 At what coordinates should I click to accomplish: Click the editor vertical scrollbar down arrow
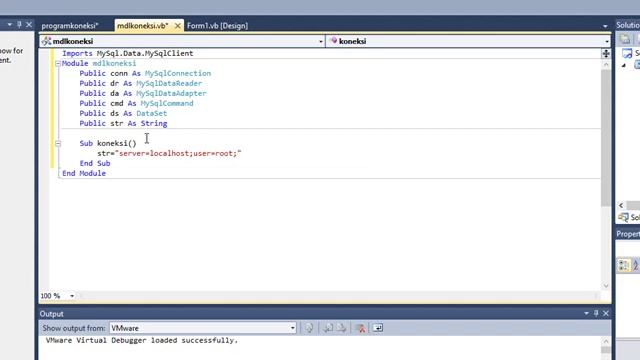[x=606, y=286]
